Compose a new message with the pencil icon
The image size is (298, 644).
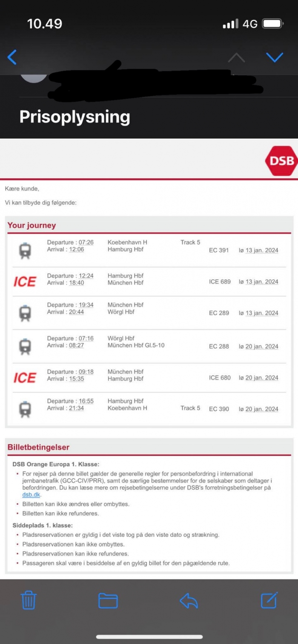click(269, 600)
